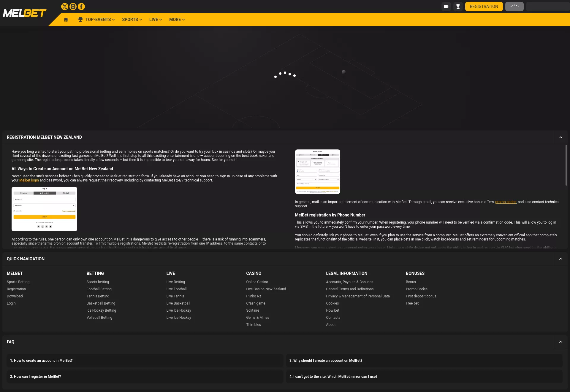Open the Contacts link
The width and height of the screenshot is (570, 392).
click(333, 318)
